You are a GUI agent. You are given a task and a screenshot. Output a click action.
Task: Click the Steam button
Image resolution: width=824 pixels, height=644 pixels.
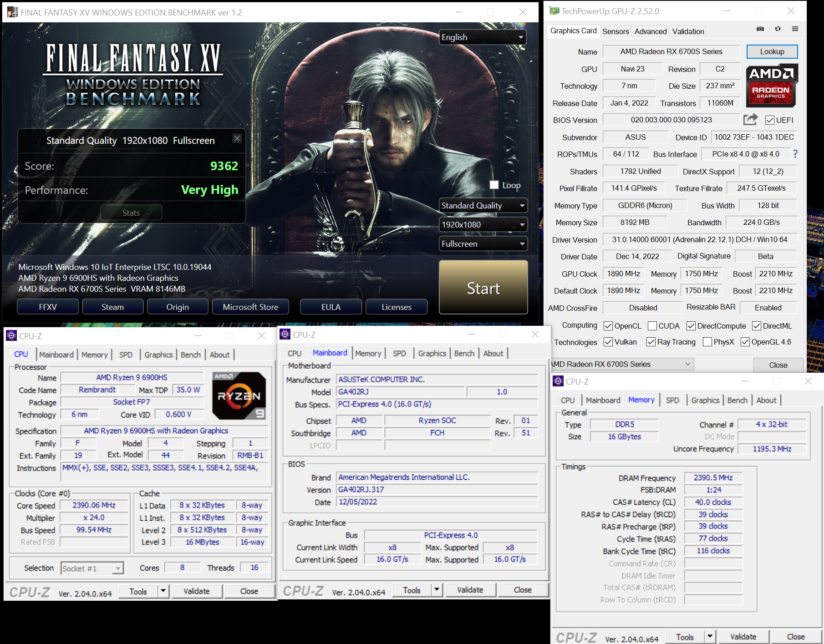pos(112,307)
